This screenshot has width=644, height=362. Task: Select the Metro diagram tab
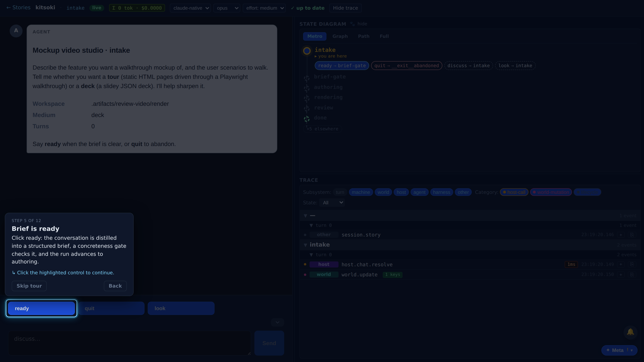315,36
